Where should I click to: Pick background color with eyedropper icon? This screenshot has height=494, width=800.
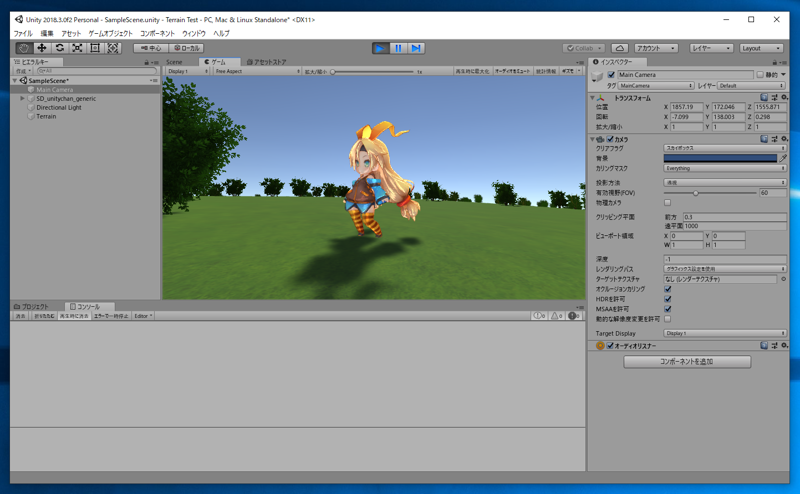tap(783, 158)
